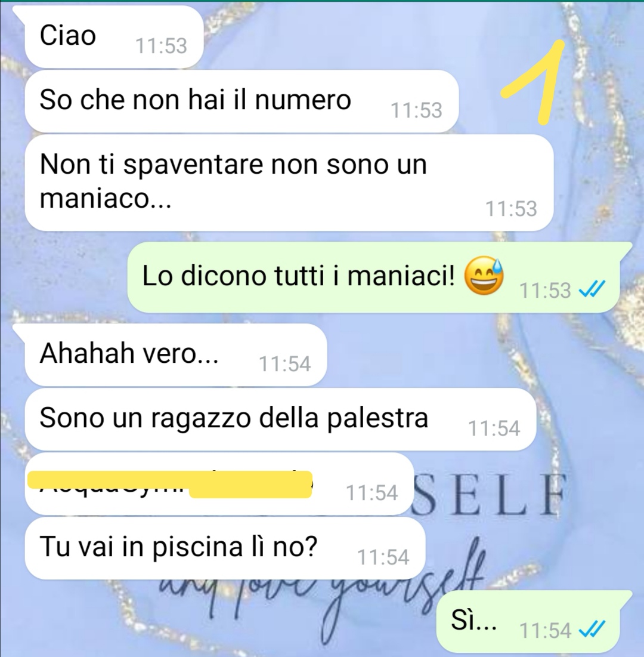The image size is (644, 657).
Task: Tap the 11:54 timestamp on "Ahahah vero..."
Action: [285, 363]
